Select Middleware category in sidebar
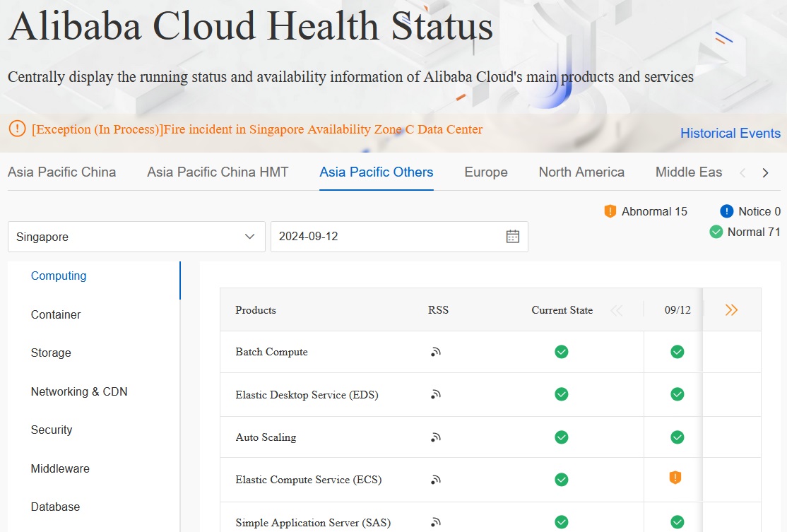 [x=60, y=468]
